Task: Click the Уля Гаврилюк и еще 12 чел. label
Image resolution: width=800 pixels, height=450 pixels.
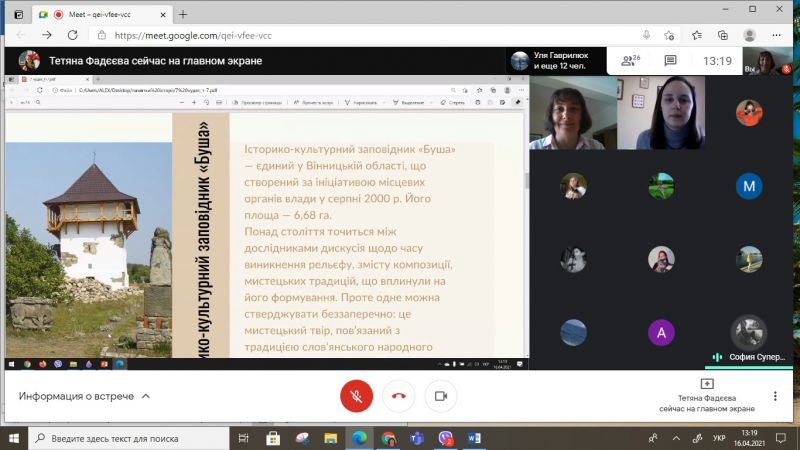Action: 561,61
